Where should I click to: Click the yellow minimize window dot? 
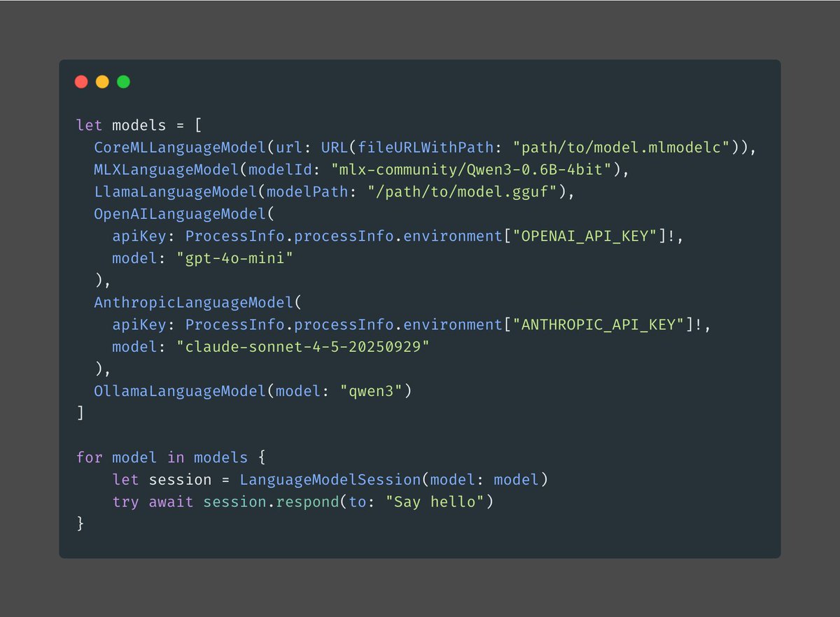click(102, 82)
